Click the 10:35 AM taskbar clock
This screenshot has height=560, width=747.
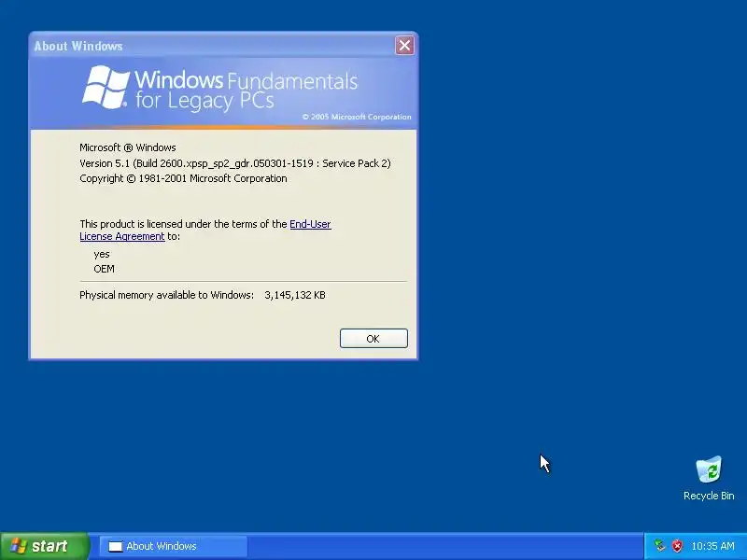[x=712, y=546]
